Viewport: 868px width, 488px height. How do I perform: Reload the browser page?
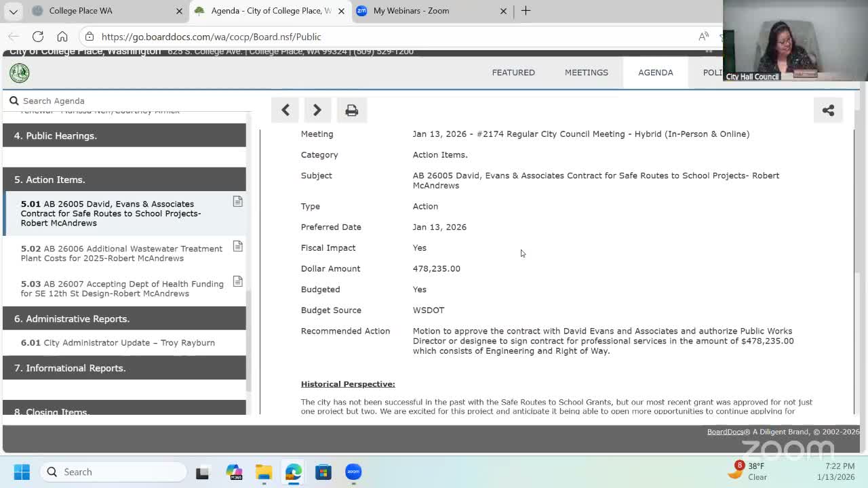(38, 37)
